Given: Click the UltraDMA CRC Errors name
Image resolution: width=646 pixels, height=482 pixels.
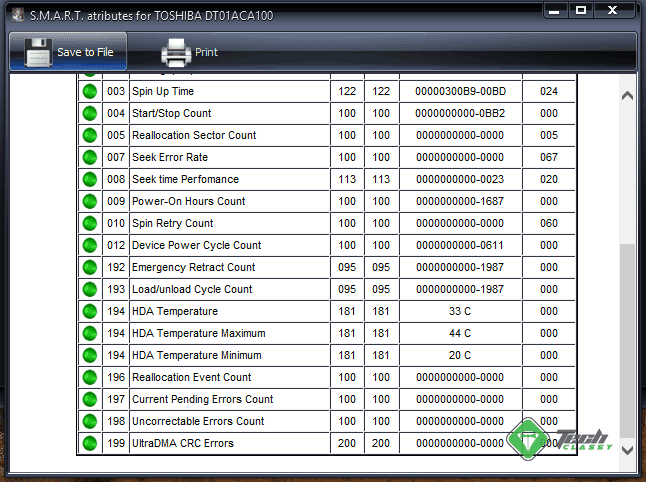Looking at the screenshot, I should coord(183,443).
